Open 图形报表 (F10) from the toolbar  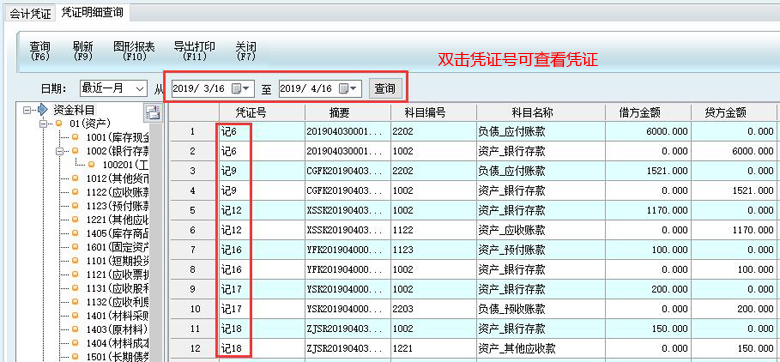[x=134, y=51]
